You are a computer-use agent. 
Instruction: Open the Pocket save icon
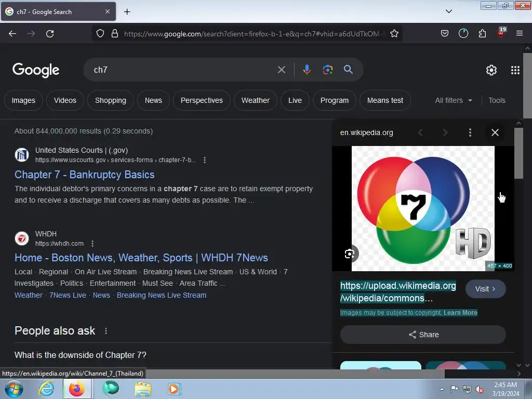(445, 33)
